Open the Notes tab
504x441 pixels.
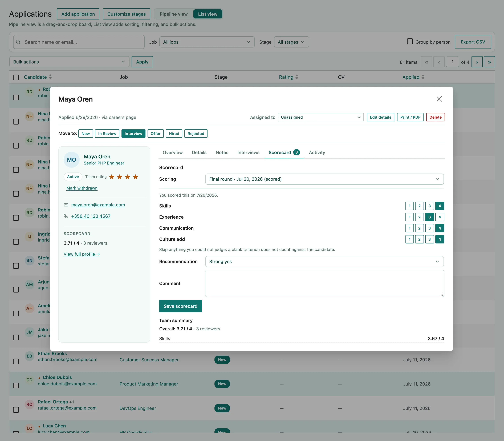pos(222,152)
